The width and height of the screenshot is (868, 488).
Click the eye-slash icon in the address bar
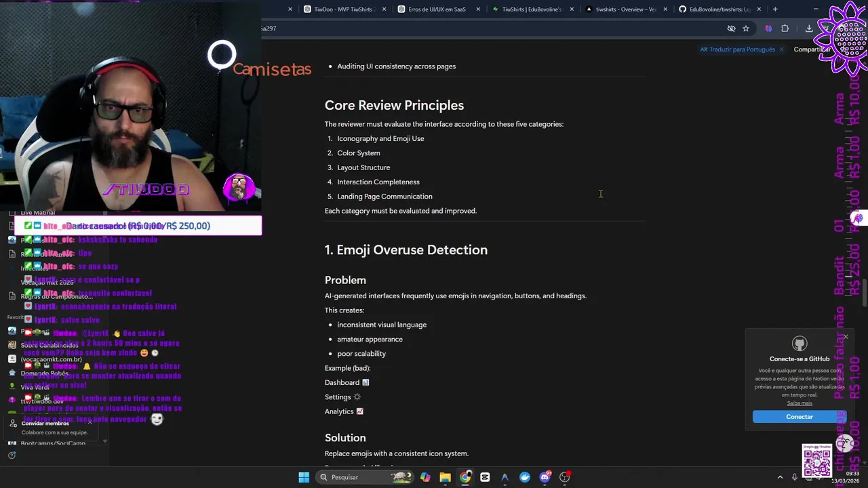click(731, 28)
